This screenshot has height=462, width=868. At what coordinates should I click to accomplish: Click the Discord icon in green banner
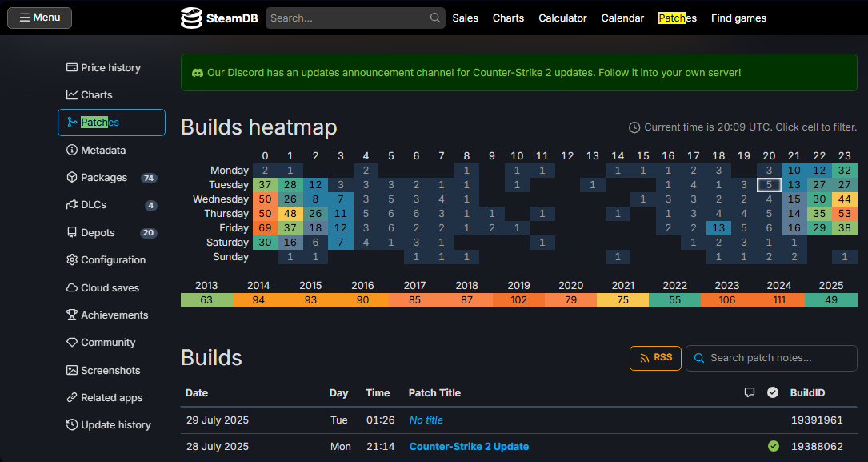pos(197,73)
